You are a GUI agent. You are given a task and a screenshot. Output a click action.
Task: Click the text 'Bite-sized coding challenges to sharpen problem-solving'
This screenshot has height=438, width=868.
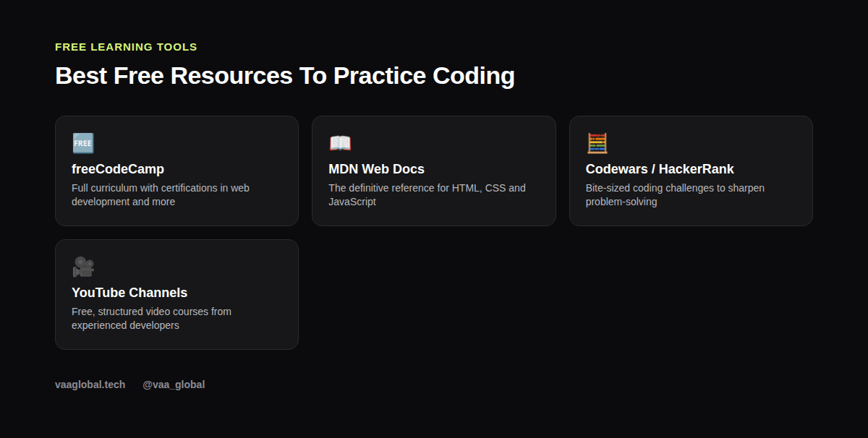[x=675, y=195]
